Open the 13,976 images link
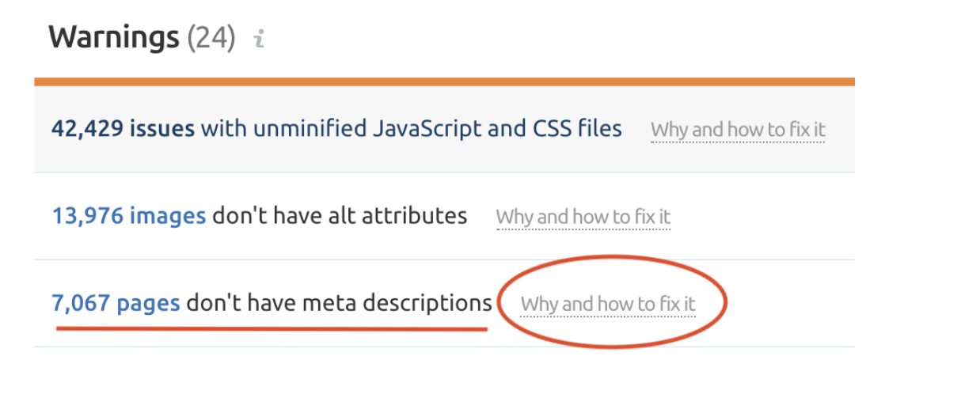The height and width of the screenshot is (394, 980). pos(129,215)
